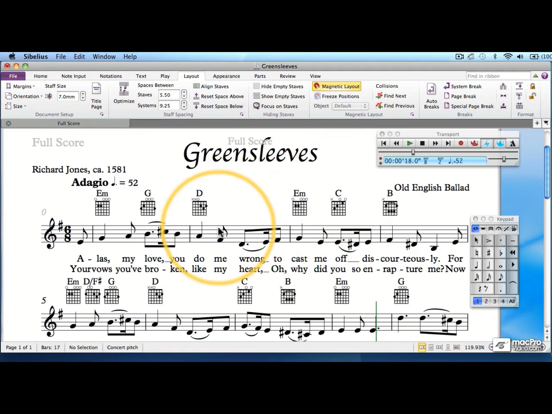
Task: Toggle Magnetic Layout
Action: click(337, 86)
